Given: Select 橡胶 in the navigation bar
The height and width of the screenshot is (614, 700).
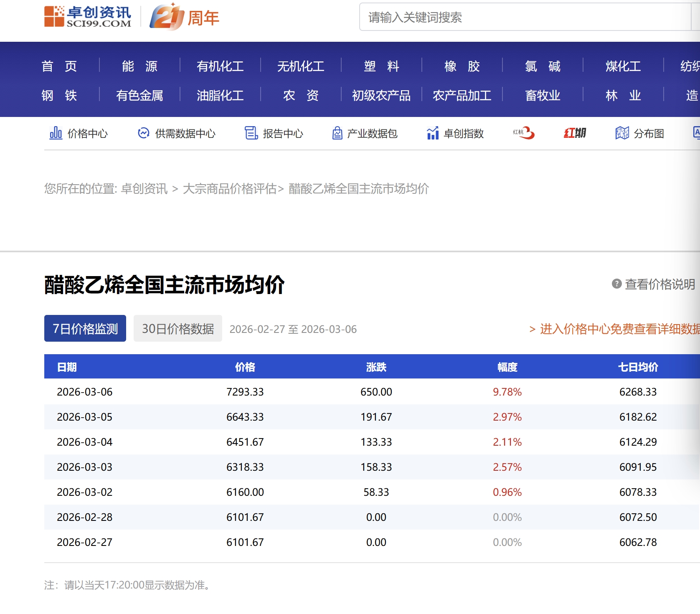Looking at the screenshot, I should click(462, 66).
